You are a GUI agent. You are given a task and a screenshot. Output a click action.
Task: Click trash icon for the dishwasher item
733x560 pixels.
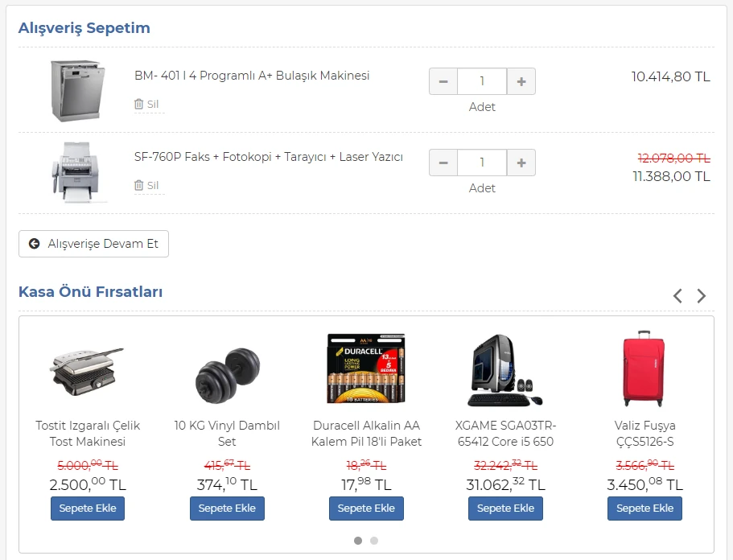point(139,105)
